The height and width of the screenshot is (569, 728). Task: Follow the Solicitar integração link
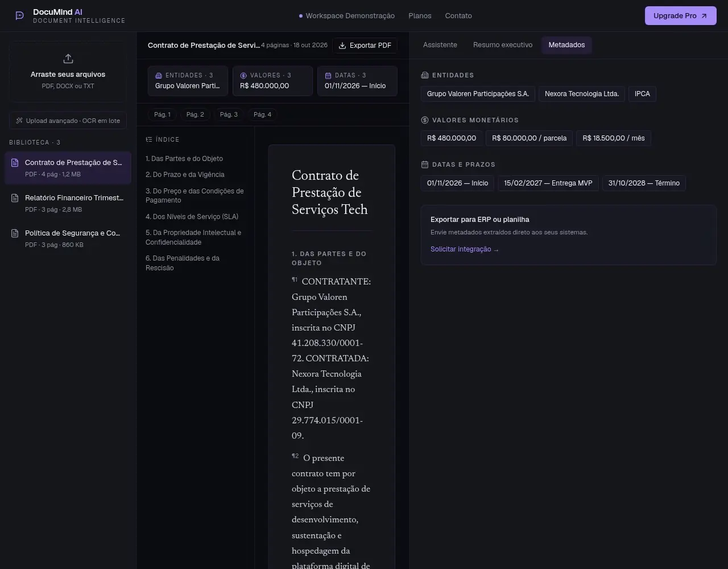[x=465, y=249]
